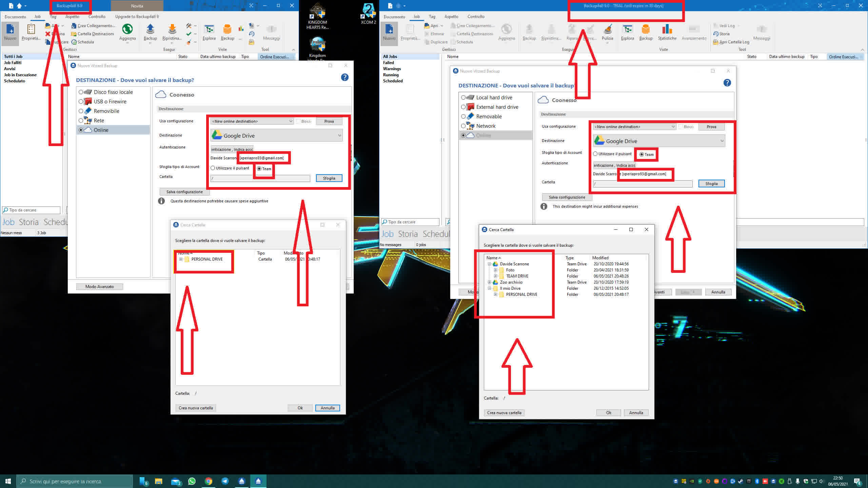This screenshot has width=868, height=488.
Task: Click Storia history icon in right window
Action: pos(721,34)
